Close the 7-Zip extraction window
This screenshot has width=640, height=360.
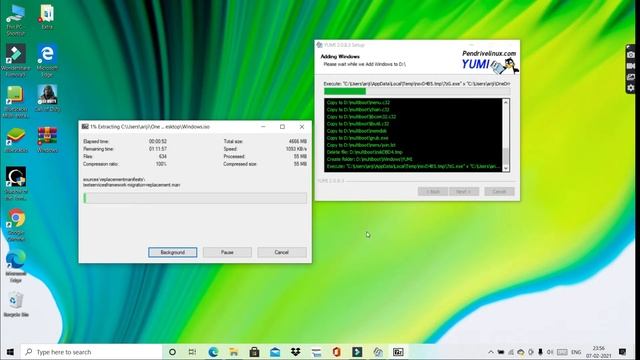pos(302,127)
